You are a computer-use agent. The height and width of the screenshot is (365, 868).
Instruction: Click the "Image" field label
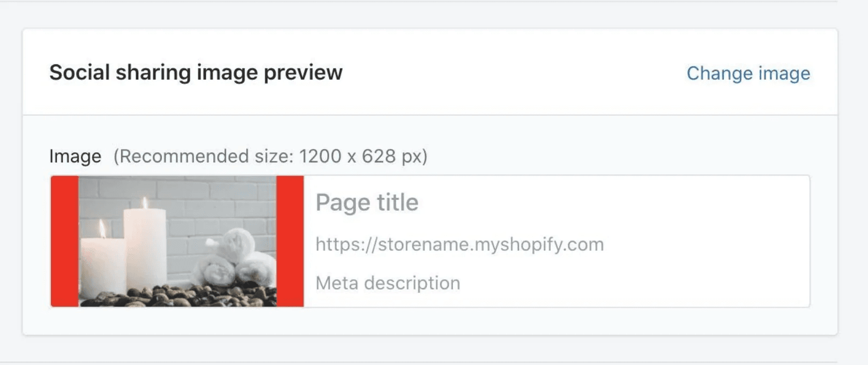pos(75,157)
